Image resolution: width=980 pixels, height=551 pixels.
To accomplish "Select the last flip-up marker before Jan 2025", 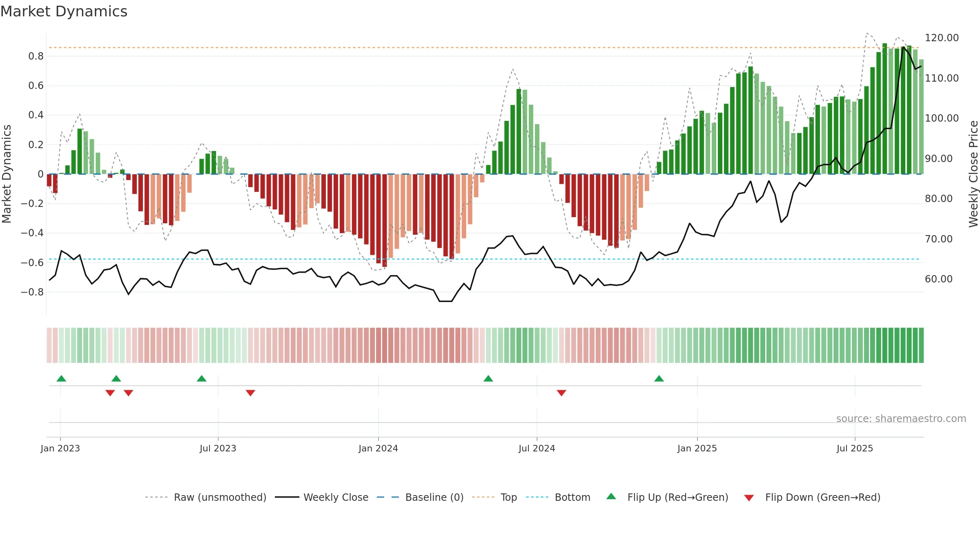I will [659, 378].
